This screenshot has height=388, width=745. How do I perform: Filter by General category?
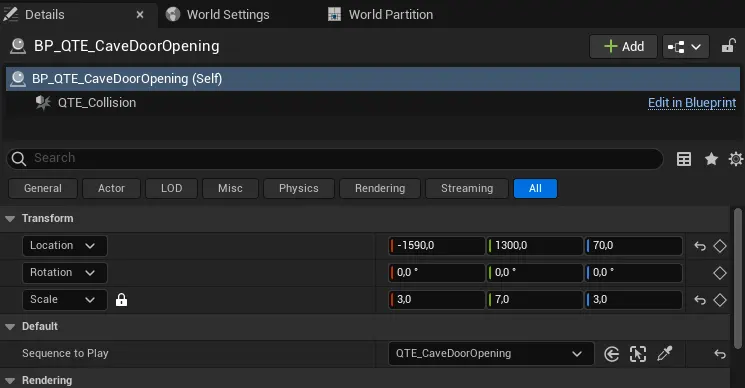click(43, 189)
